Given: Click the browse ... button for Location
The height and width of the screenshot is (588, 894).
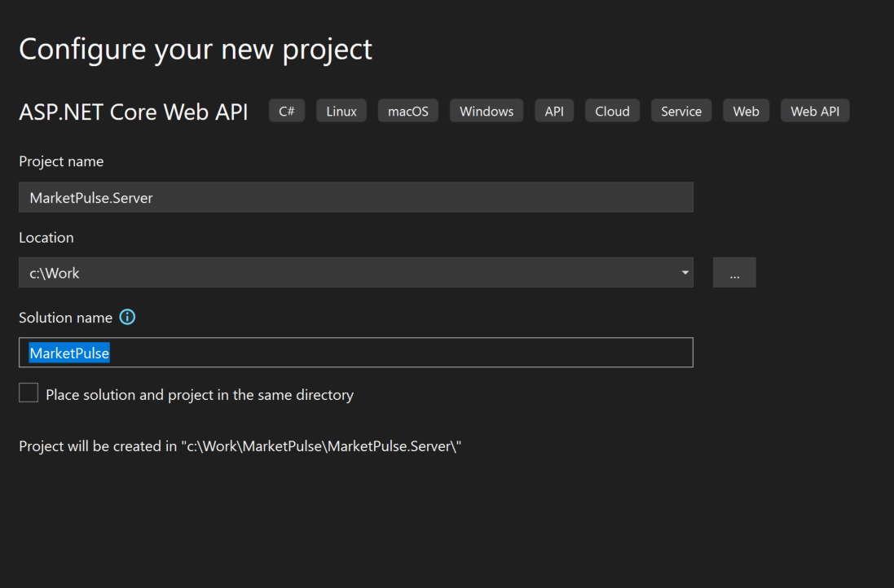Looking at the screenshot, I should [x=734, y=272].
